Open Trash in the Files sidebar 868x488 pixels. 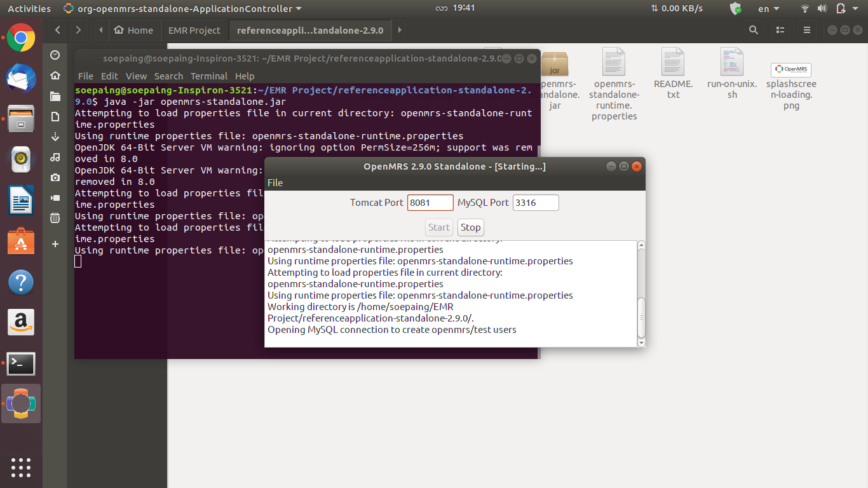point(55,218)
